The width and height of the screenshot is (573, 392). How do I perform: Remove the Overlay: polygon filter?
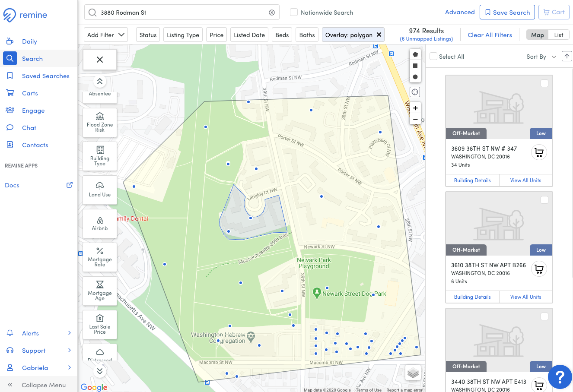pyautogui.click(x=379, y=35)
